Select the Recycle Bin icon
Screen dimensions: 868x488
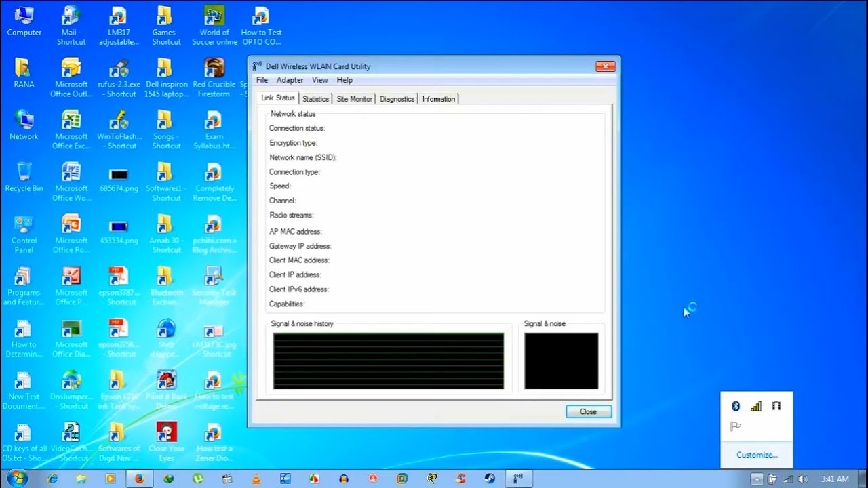point(24,178)
